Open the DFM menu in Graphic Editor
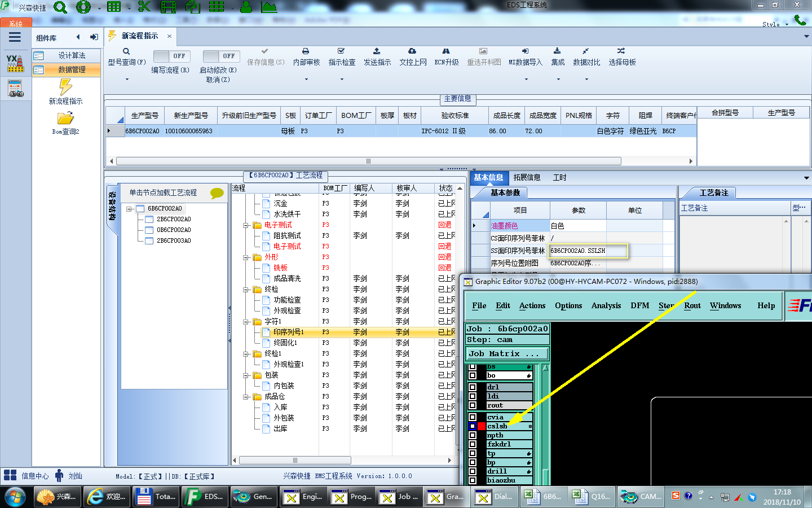The width and height of the screenshot is (812, 508). pos(639,306)
